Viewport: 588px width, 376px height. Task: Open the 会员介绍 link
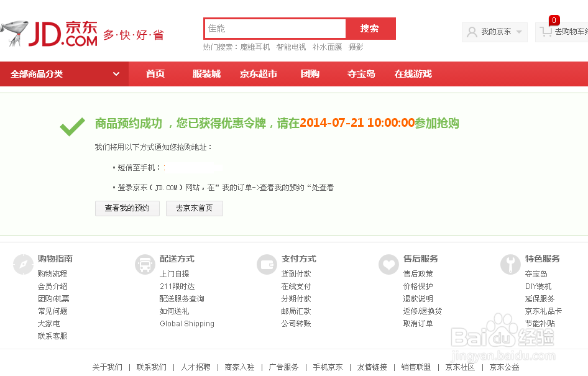click(x=52, y=287)
